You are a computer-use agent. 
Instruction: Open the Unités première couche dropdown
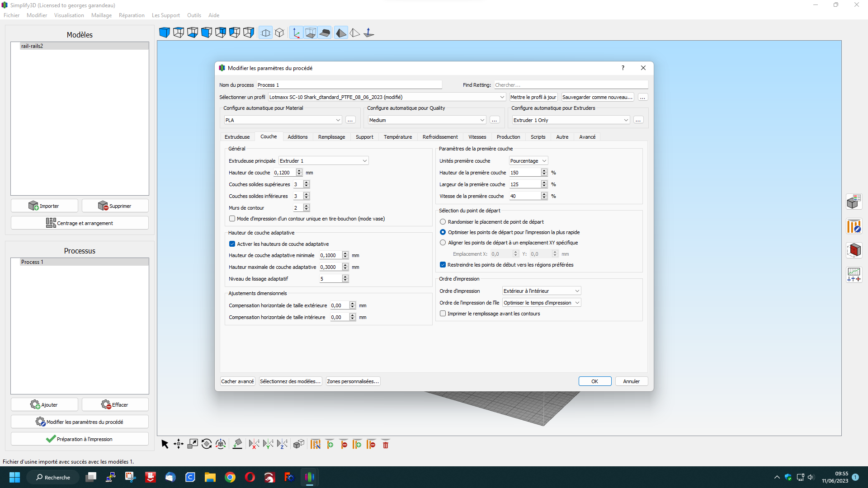point(528,161)
